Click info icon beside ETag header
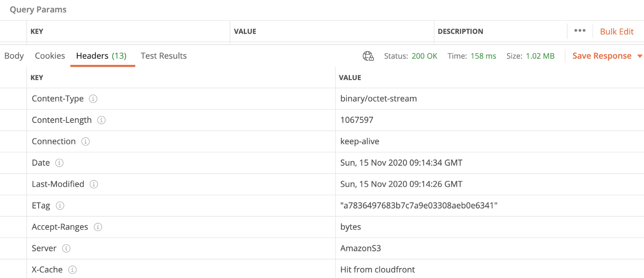644x278 pixels. pos(60,206)
